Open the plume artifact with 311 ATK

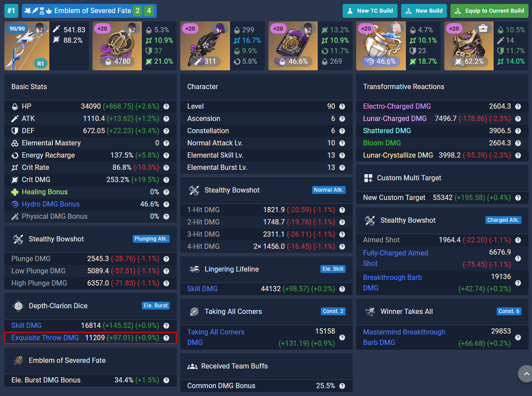coord(223,46)
